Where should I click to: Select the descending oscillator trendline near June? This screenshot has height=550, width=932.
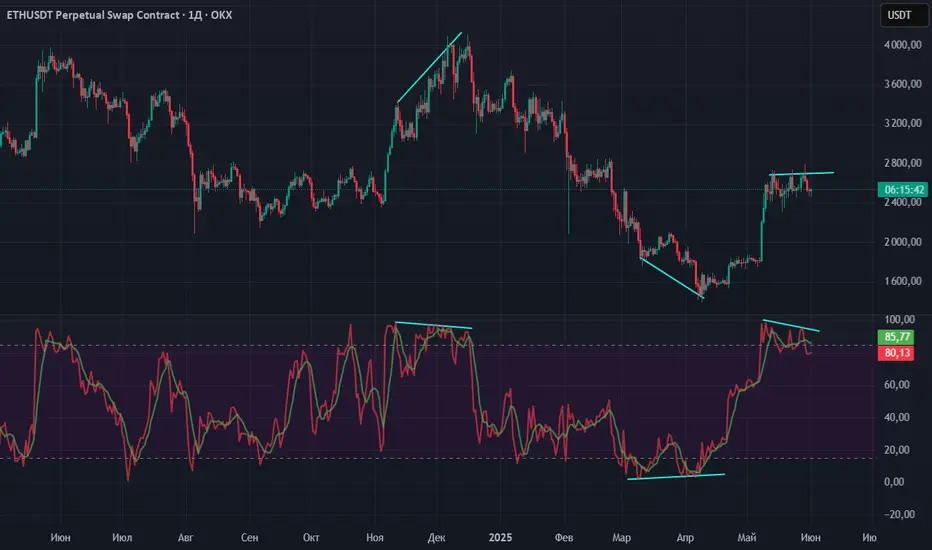[791, 325]
